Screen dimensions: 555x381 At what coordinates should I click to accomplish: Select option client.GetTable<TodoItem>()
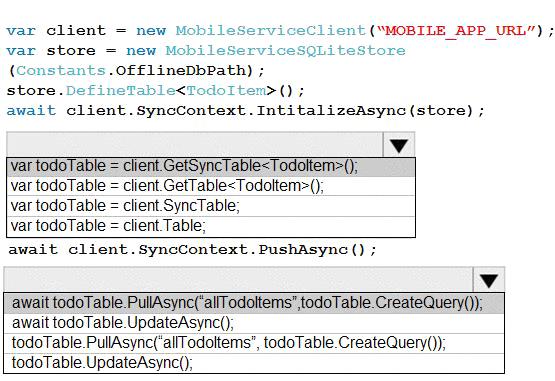point(211,186)
